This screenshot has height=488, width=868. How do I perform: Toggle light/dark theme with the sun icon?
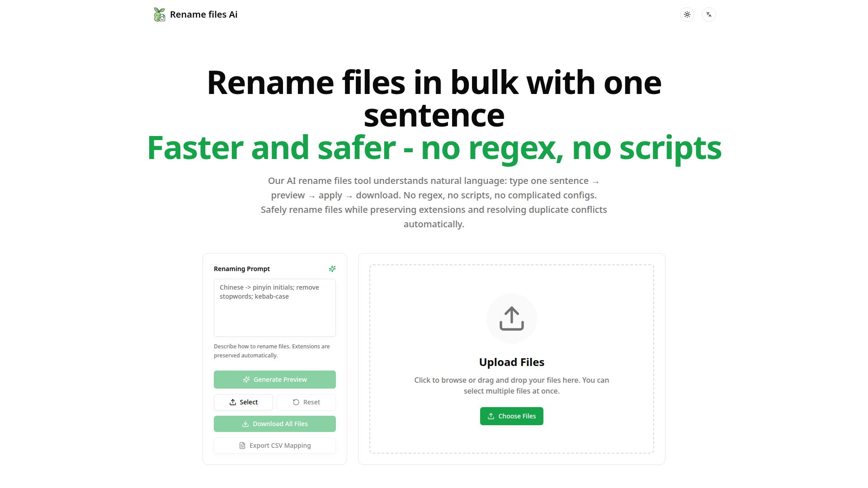pyautogui.click(x=687, y=14)
